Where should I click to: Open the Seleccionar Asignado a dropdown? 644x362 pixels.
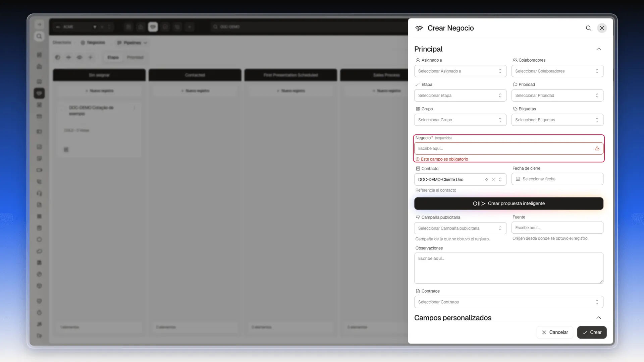[460, 71]
